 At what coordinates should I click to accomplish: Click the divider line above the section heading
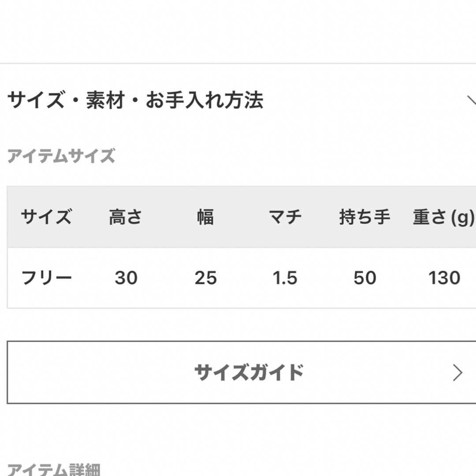238,63
